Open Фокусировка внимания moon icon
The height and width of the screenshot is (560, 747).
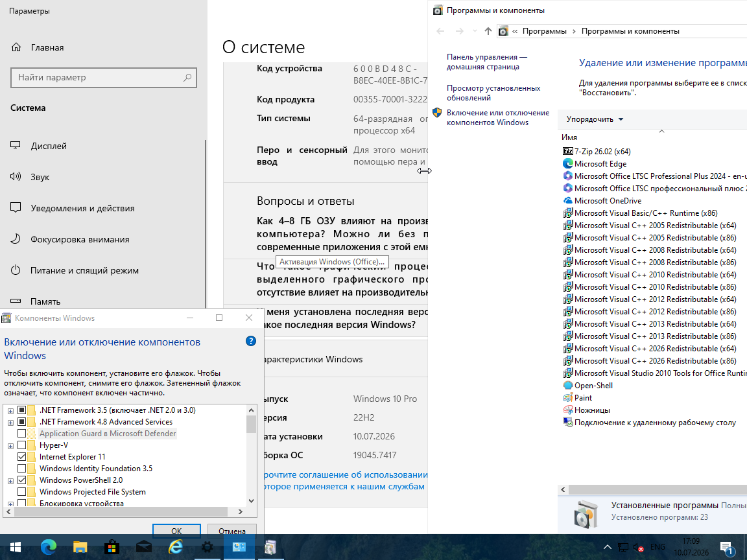click(16, 239)
